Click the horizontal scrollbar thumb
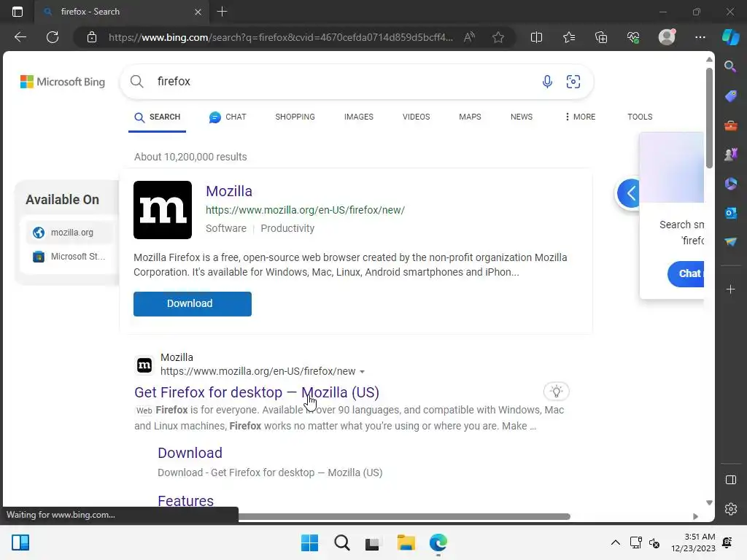The width and height of the screenshot is (747, 560). (404, 517)
